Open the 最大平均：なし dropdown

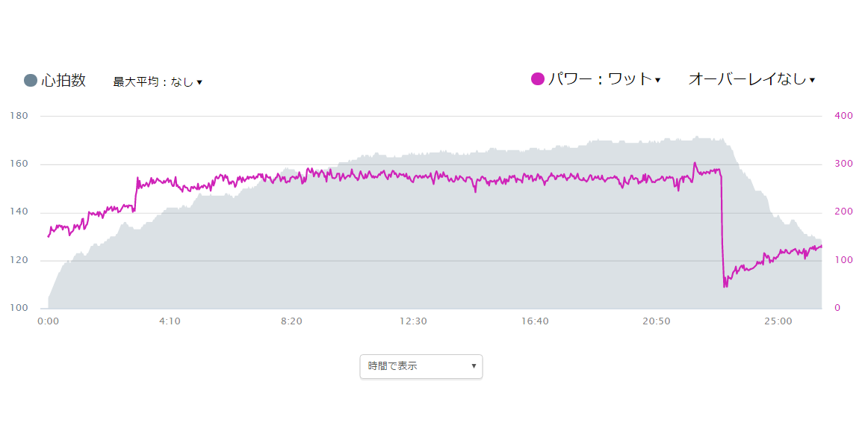[x=158, y=82]
